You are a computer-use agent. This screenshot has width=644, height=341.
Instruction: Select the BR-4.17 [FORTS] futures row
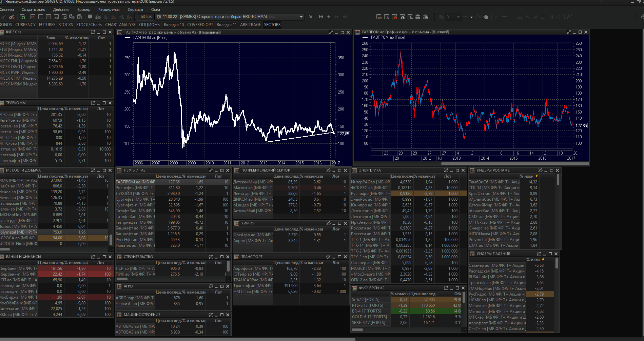point(406,311)
